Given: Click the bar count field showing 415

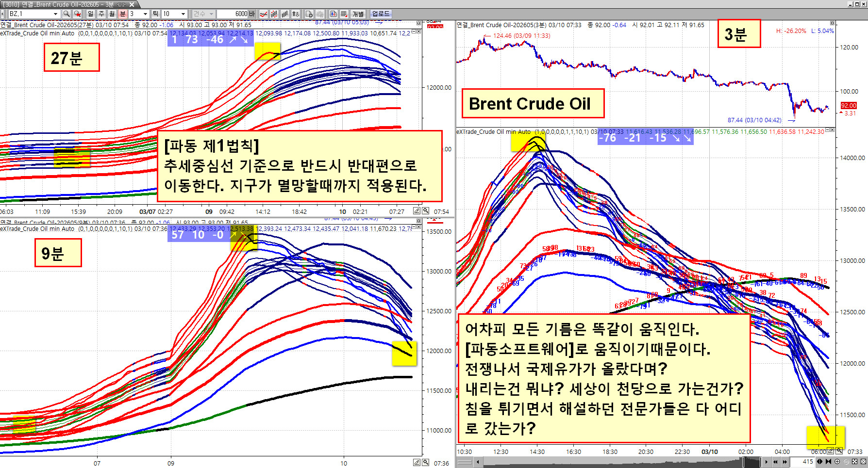Looking at the screenshot, I should tap(803, 462).
